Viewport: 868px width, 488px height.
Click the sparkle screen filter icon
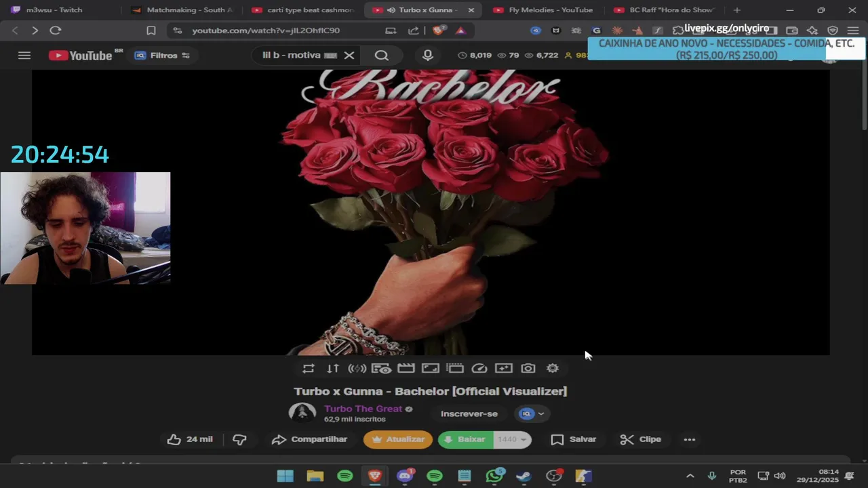(504, 368)
